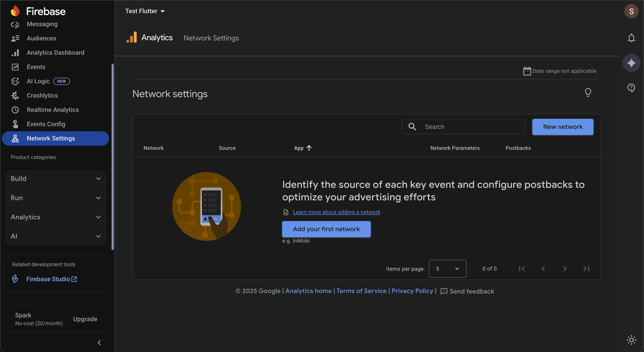
Task: Open the notifications bell icon
Action: [631, 38]
